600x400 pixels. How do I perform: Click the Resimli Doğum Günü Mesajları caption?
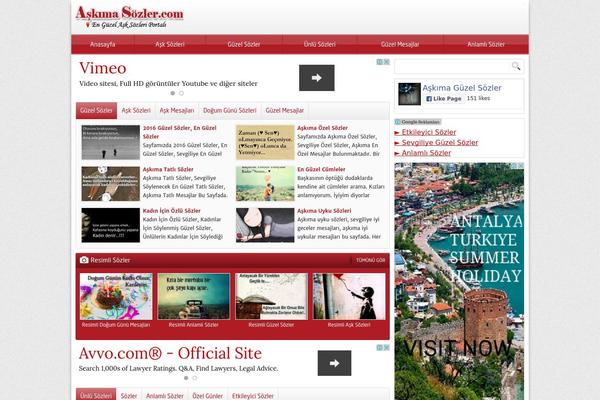coord(116,325)
